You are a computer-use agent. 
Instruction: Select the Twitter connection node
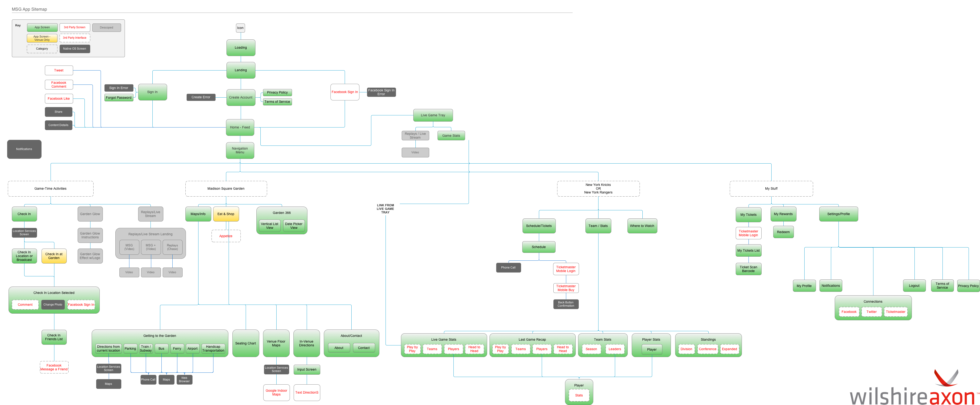872,312
